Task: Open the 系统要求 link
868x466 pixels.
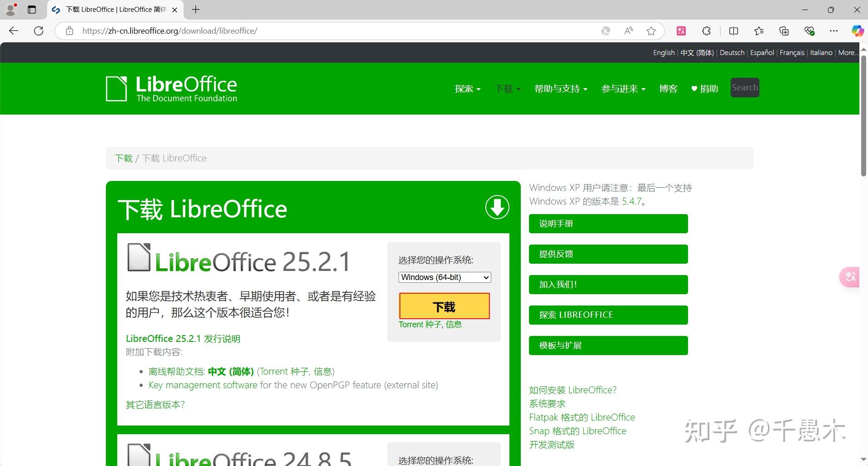Action: pyautogui.click(x=547, y=403)
